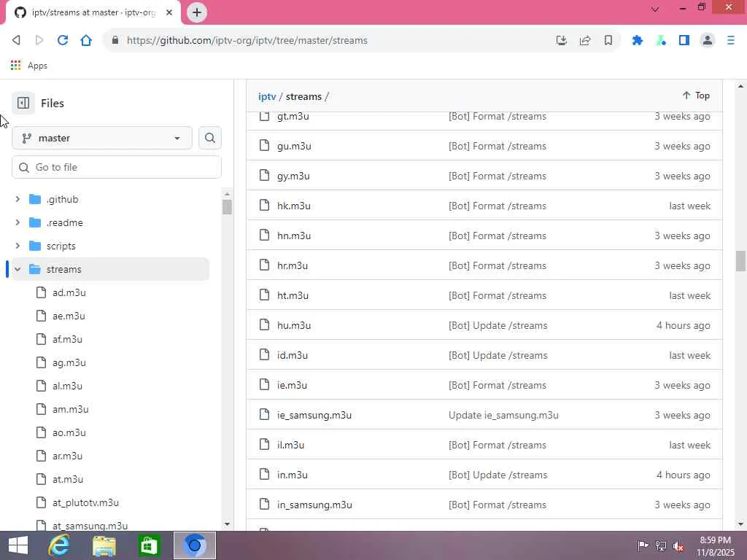The width and height of the screenshot is (747, 560).
Task: Click file icon beside gu.m3u
Action: tap(264, 146)
